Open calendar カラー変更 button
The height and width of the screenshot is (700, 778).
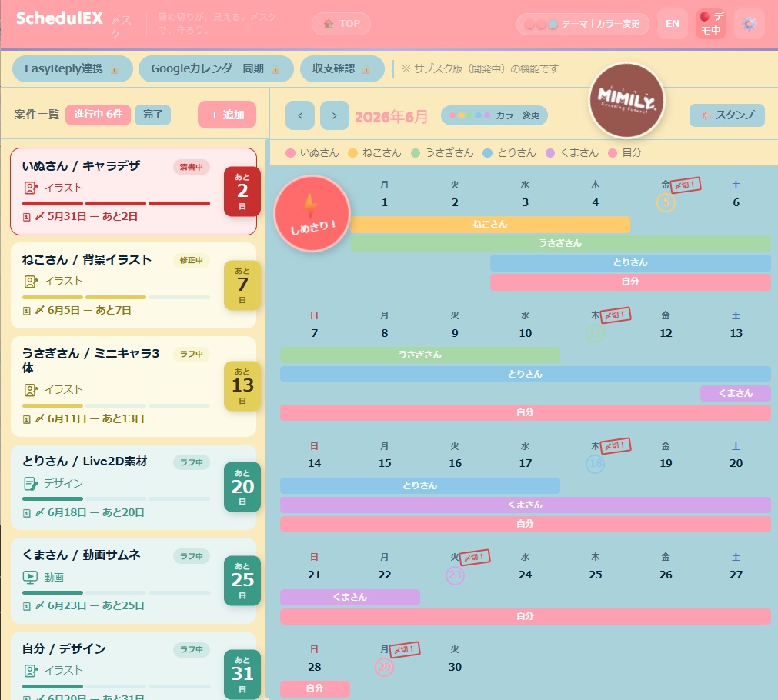(x=494, y=115)
